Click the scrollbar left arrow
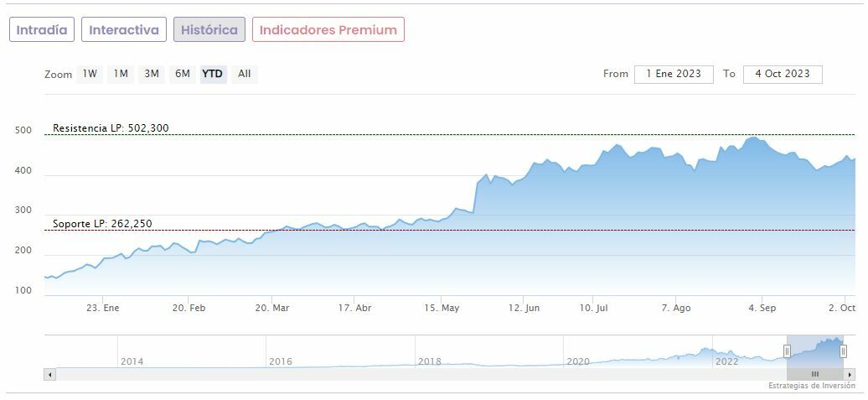This screenshot has height=400, width=868. click(49, 374)
